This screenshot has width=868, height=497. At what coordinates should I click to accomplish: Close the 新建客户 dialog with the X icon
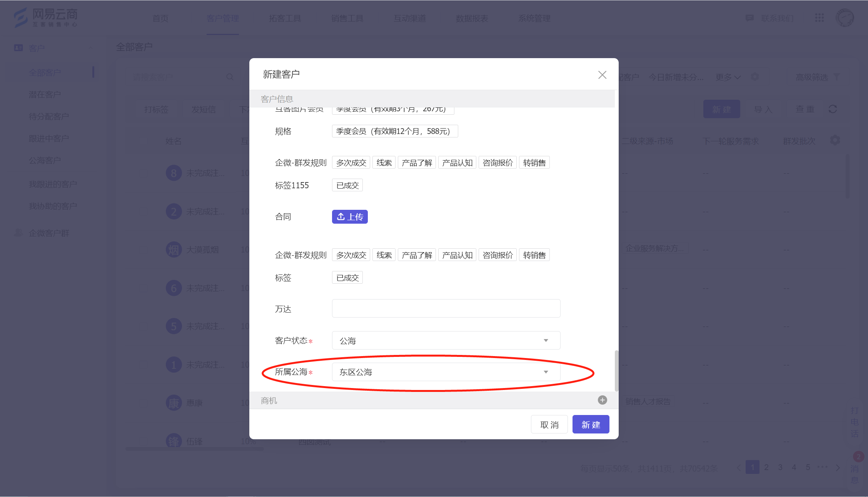(x=602, y=75)
